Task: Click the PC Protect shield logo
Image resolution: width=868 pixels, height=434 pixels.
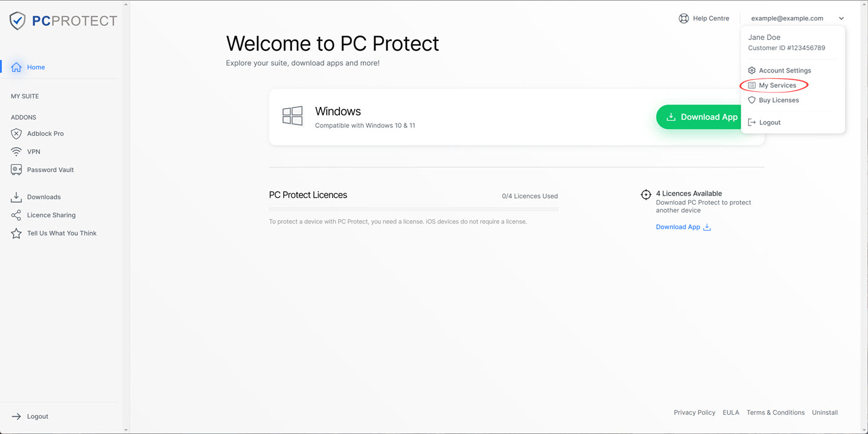Action: pyautogui.click(x=18, y=21)
